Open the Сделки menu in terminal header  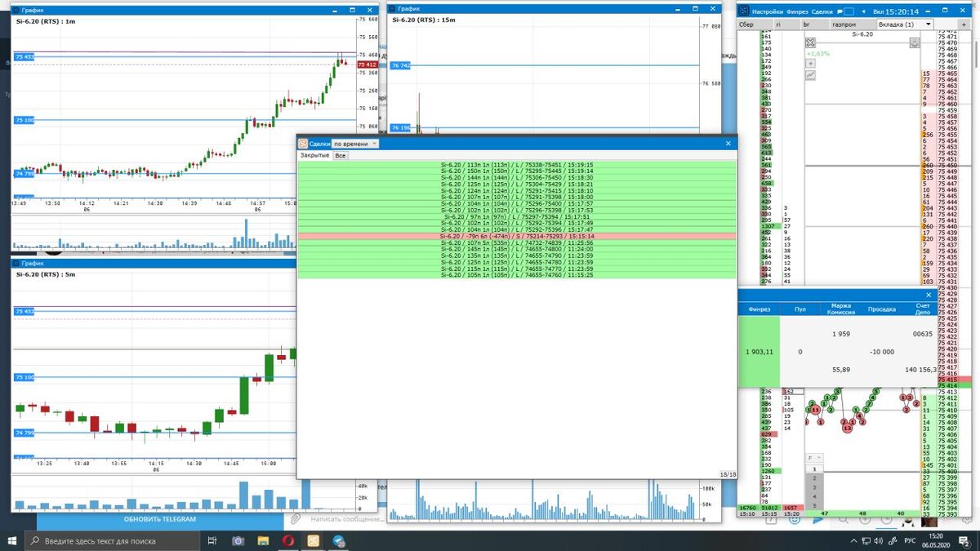tap(822, 12)
